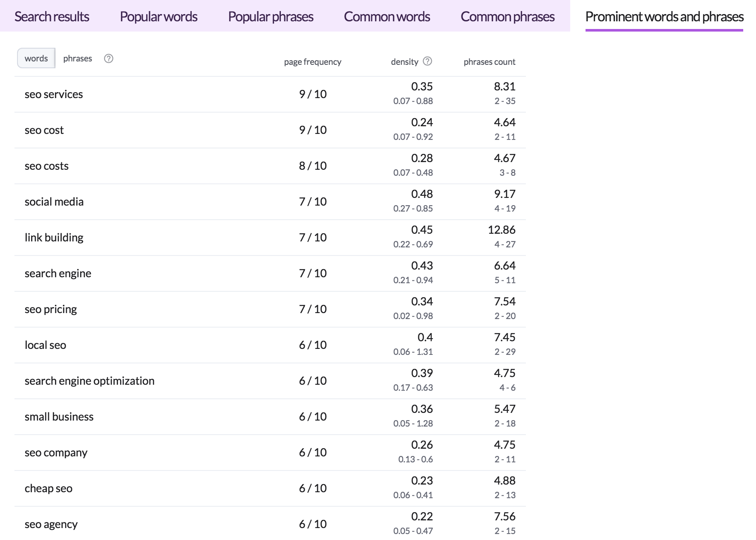The width and height of the screenshot is (756, 540).
Task: Toggle the phrases filter button
Action: (78, 58)
